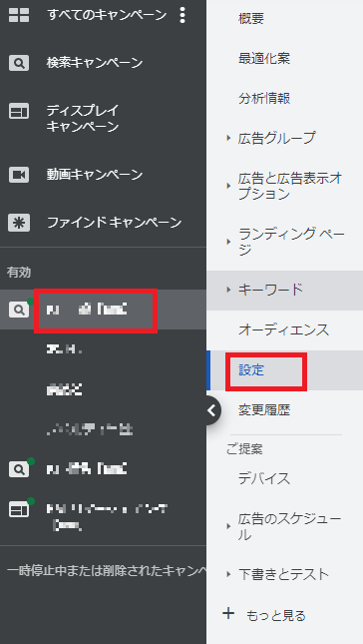This screenshot has width=363, height=644.
Task: Click the Discovery campaign asterisk icon
Action: click(x=19, y=223)
